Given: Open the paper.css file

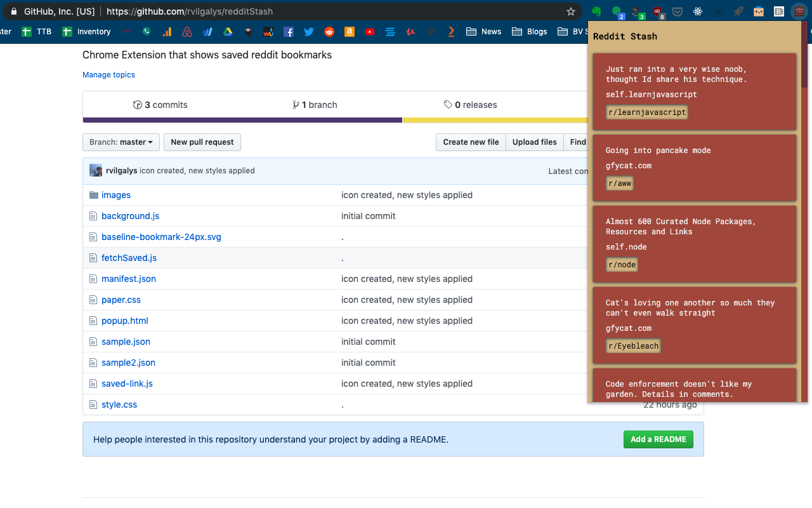Looking at the screenshot, I should coord(121,300).
